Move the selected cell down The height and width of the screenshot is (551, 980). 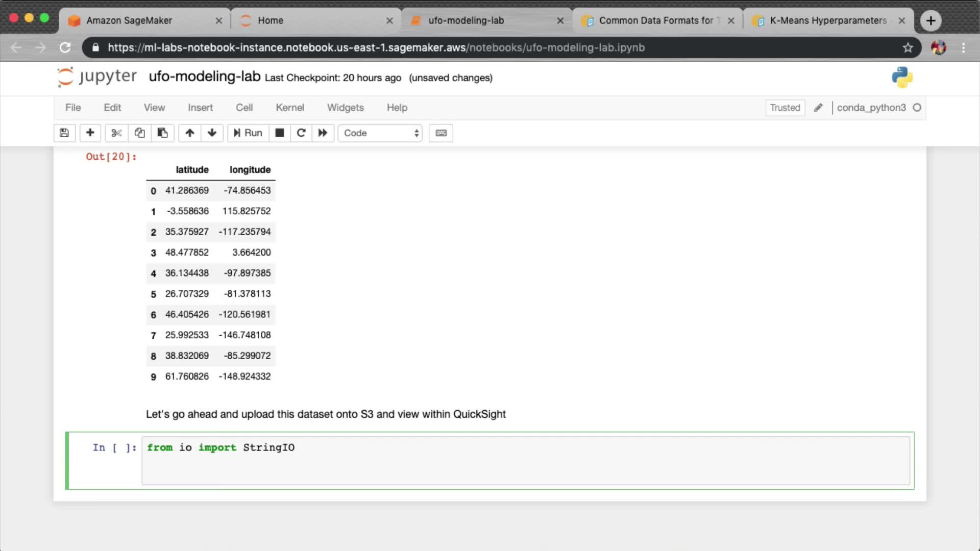212,133
